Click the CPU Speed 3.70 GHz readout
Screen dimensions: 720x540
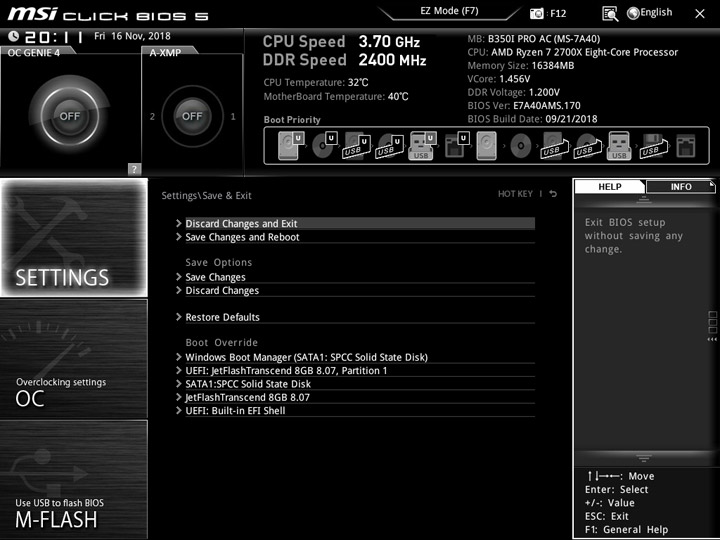(x=341, y=42)
